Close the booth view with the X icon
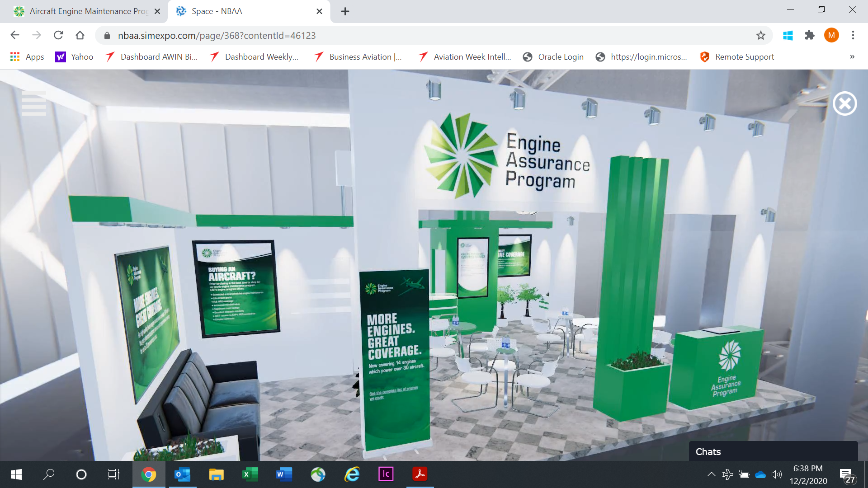Viewport: 868px width, 488px height. coord(844,104)
